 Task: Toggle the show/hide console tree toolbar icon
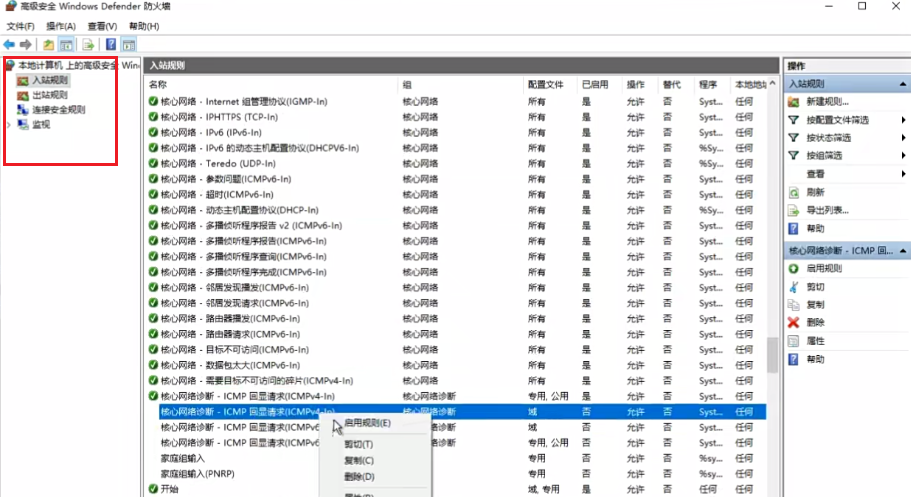(66, 44)
